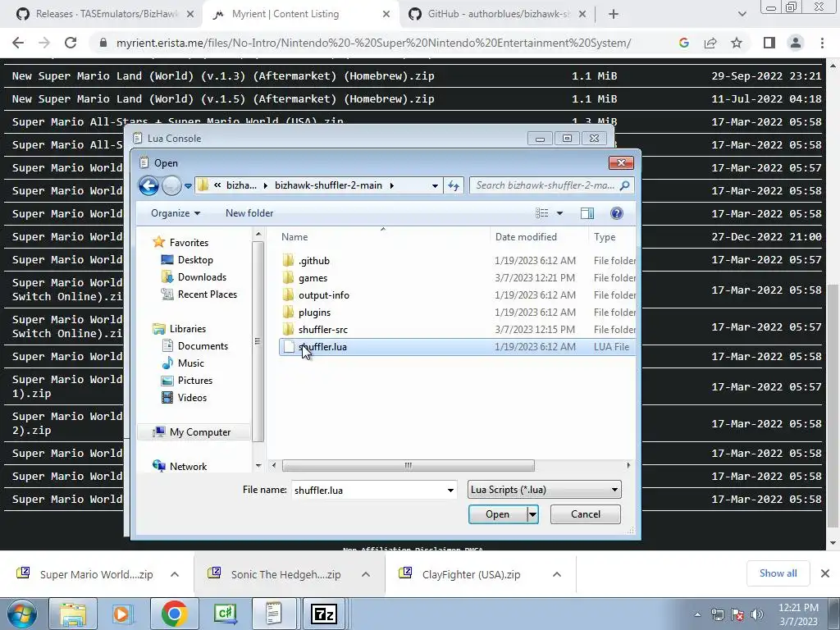
Task: Click the change view icon
Action: coord(541,213)
